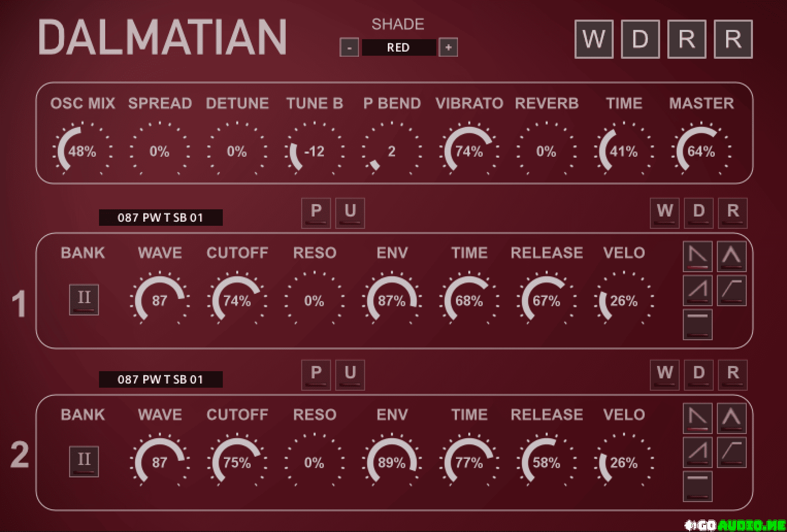
Task: Select descending ramp envelope shape for oscillator 1
Action: [x=697, y=256]
